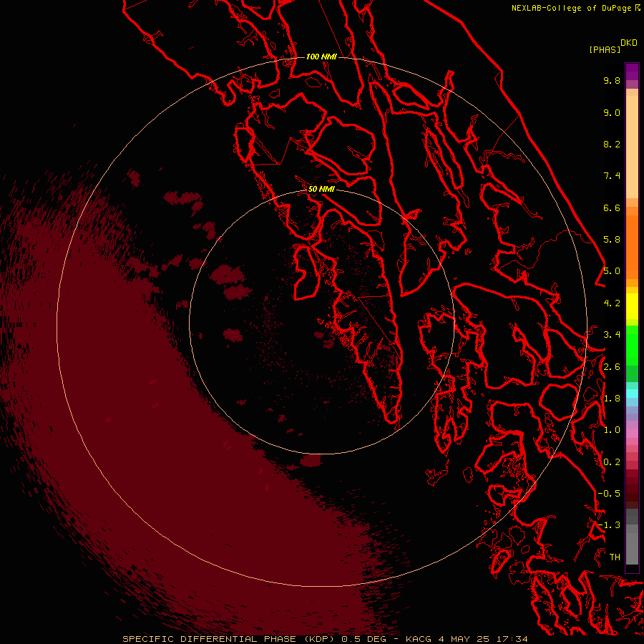Click the bright yellow segment of color bar
This screenshot has width=644, height=644.
point(632,306)
